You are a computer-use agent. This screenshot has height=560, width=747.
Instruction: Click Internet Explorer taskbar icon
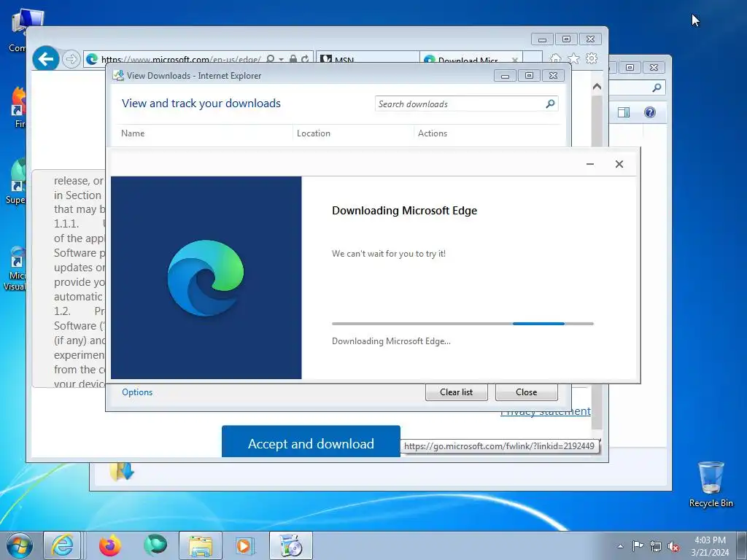[x=63, y=545]
